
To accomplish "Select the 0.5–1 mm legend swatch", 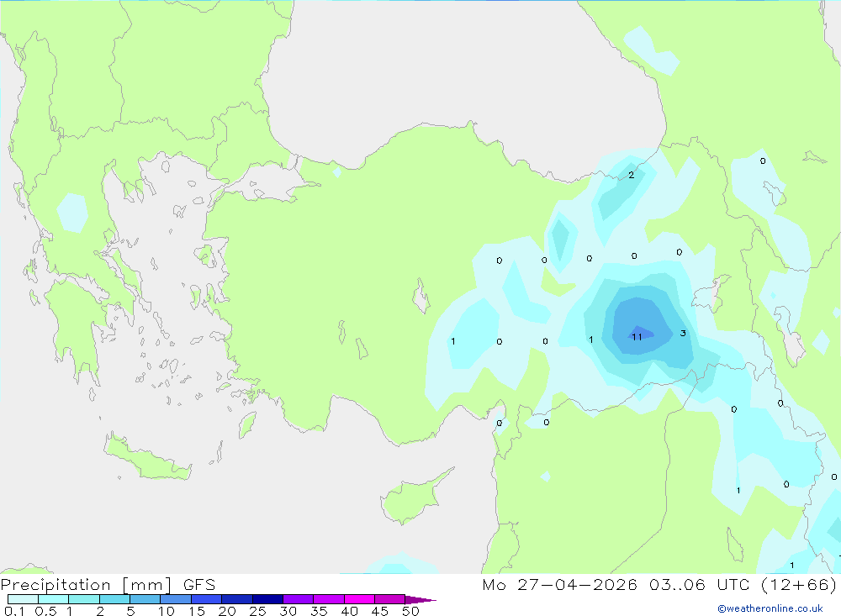I will tap(54, 599).
